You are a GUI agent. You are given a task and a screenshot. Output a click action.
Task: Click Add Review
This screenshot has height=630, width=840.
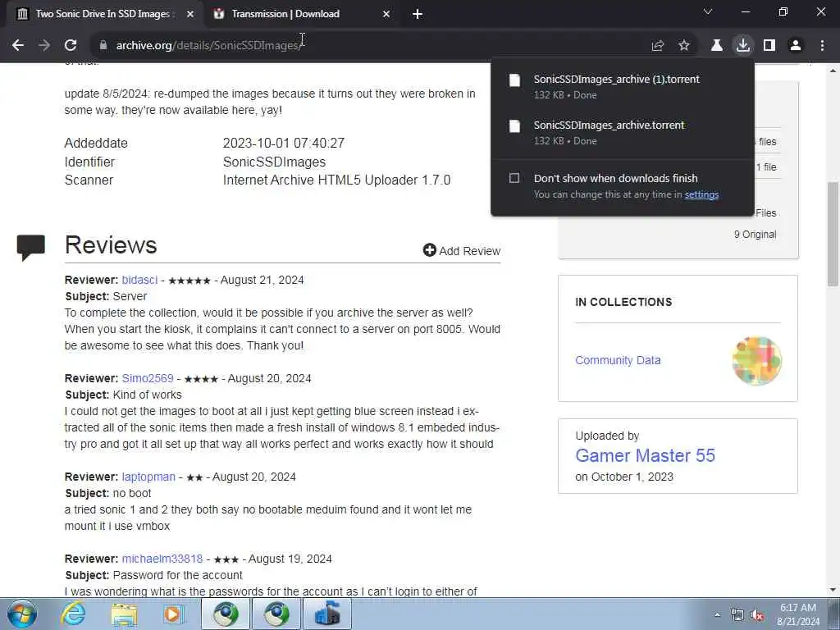[462, 251]
